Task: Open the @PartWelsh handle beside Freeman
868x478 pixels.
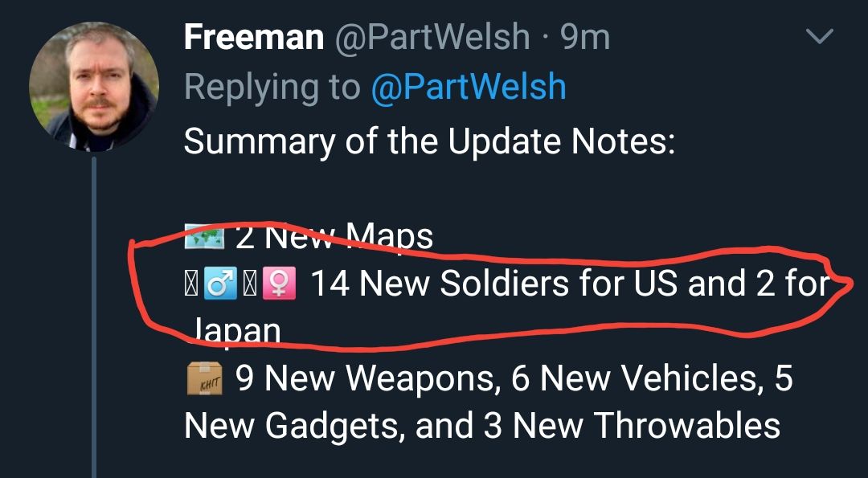Action: (x=432, y=37)
